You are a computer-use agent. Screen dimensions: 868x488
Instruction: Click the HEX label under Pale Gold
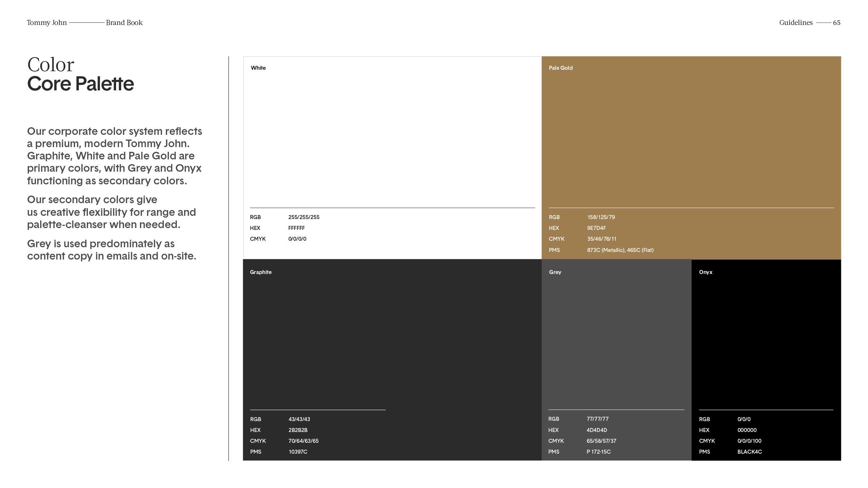[x=554, y=228]
